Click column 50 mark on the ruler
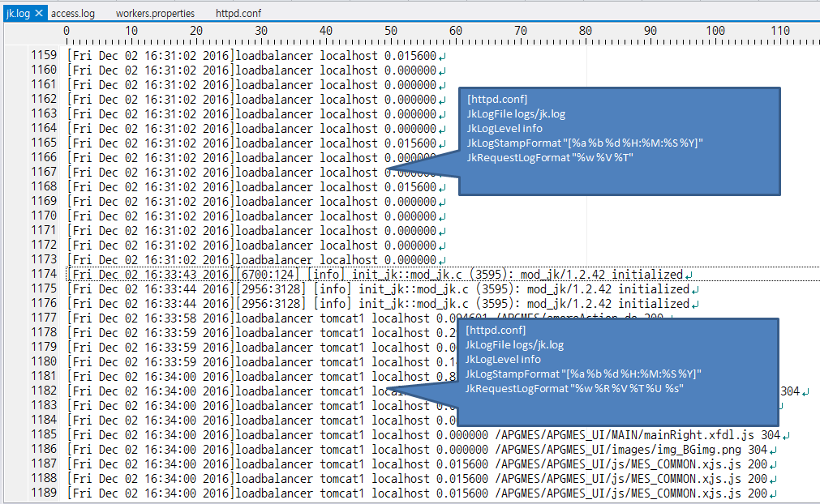The width and height of the screenshot is (820, 504). click(x=391, y=31)
